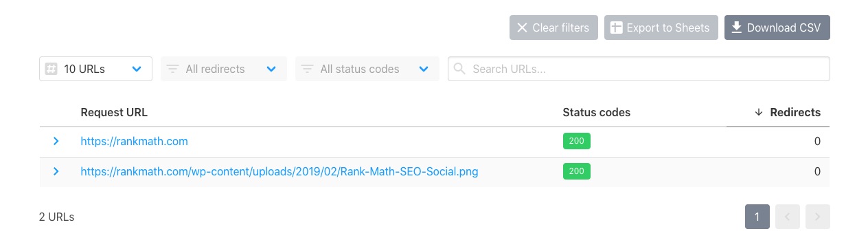868x249 pixels.
Task: Open the Rank-Math-SEO-Social.png URL link
Action: tap(279, 171)
